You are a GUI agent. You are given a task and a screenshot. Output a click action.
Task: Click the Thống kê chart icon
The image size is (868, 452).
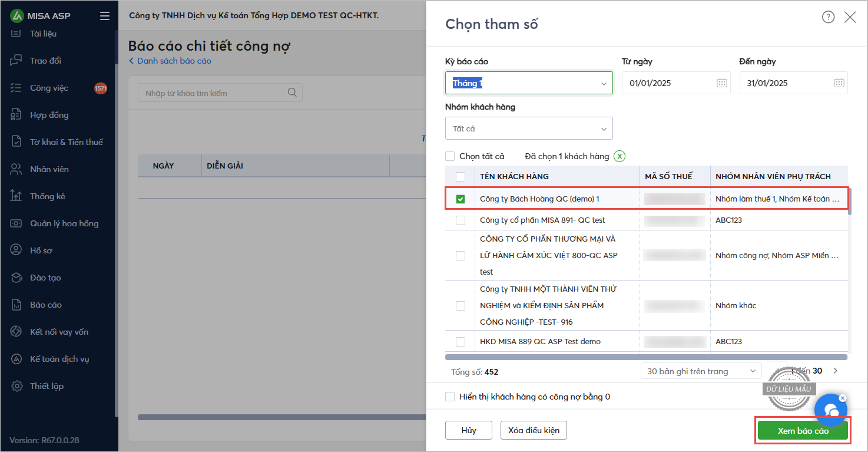click(16, 196)
